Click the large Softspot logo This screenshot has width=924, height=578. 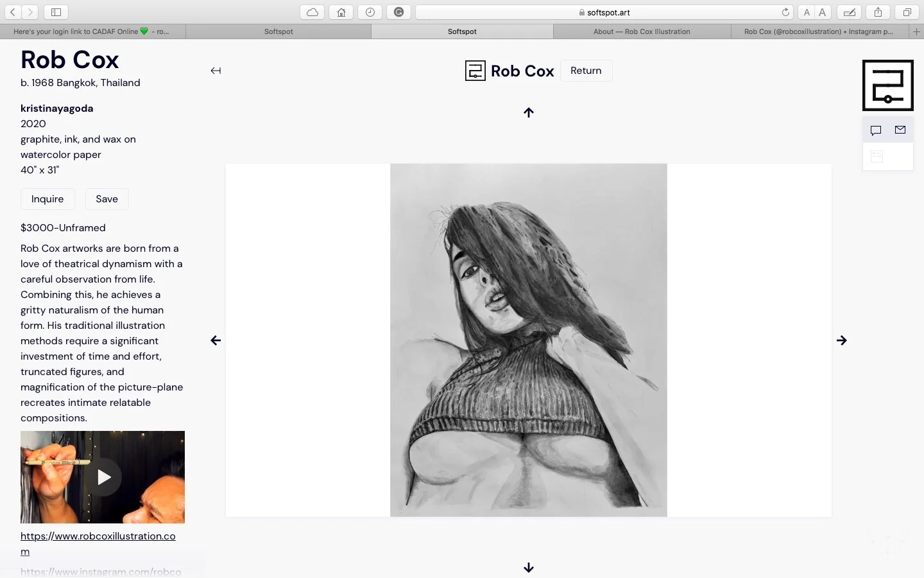(888, 85)
